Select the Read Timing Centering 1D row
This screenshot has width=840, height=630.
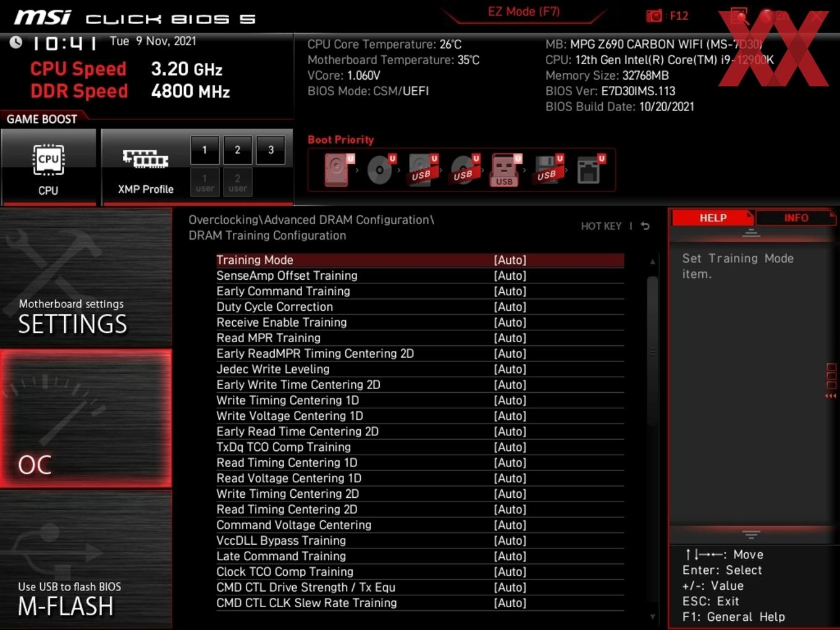[420, 463]
